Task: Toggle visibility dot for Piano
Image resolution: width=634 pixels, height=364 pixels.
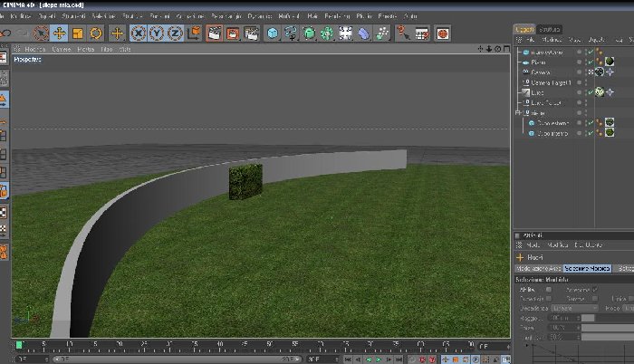Action: 579,62
